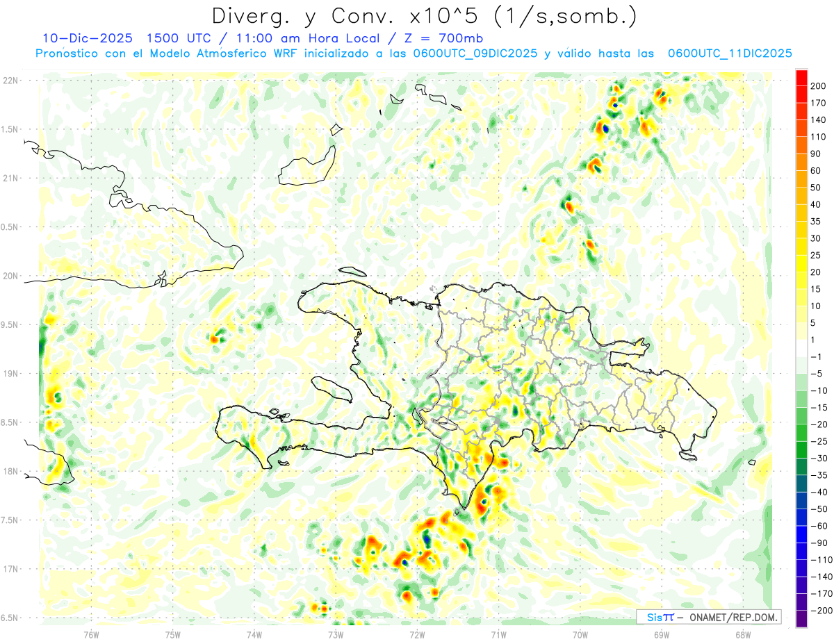
Task: Click the '-60' colorbar label
Action: click(x=819, y=526)
